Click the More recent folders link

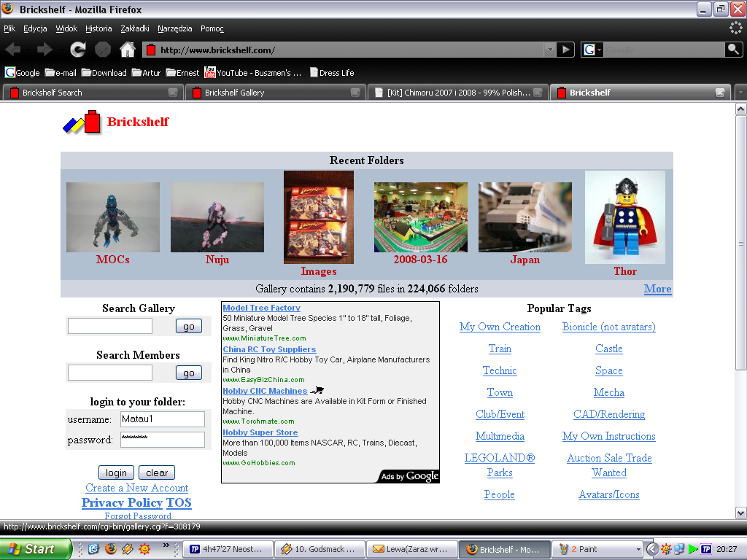[x=658, y=289]
